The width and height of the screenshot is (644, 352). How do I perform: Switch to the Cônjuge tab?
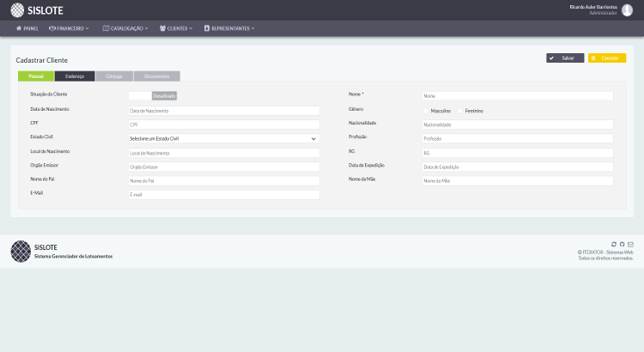114,76
